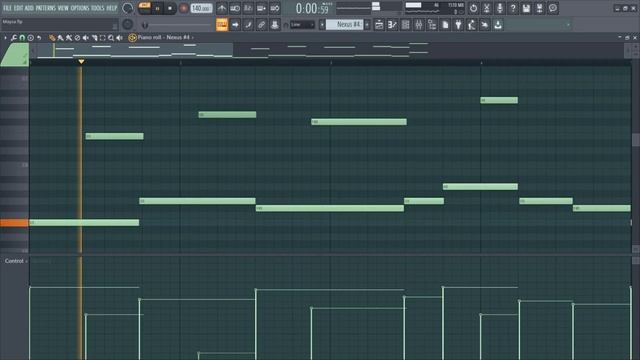Toggle loop recording
Image resolution: width=640 pixels, height=360 pixels.
275,8
